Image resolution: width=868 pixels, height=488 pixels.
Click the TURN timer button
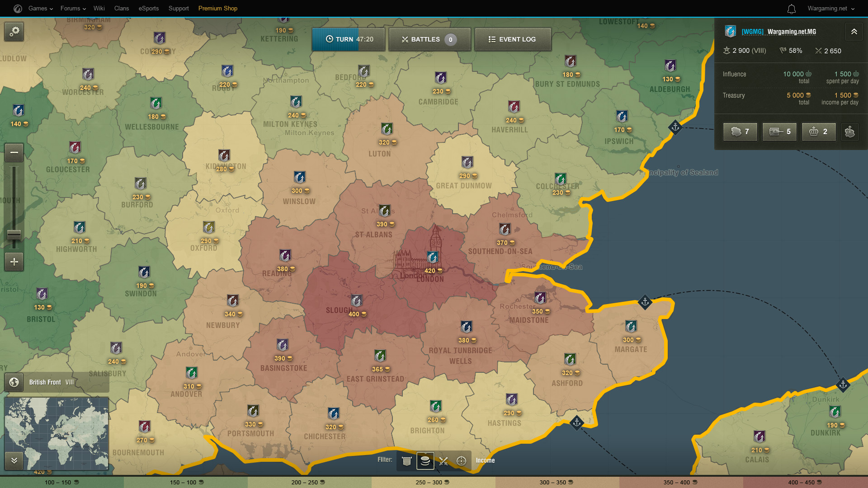click(x=349, y=39)
